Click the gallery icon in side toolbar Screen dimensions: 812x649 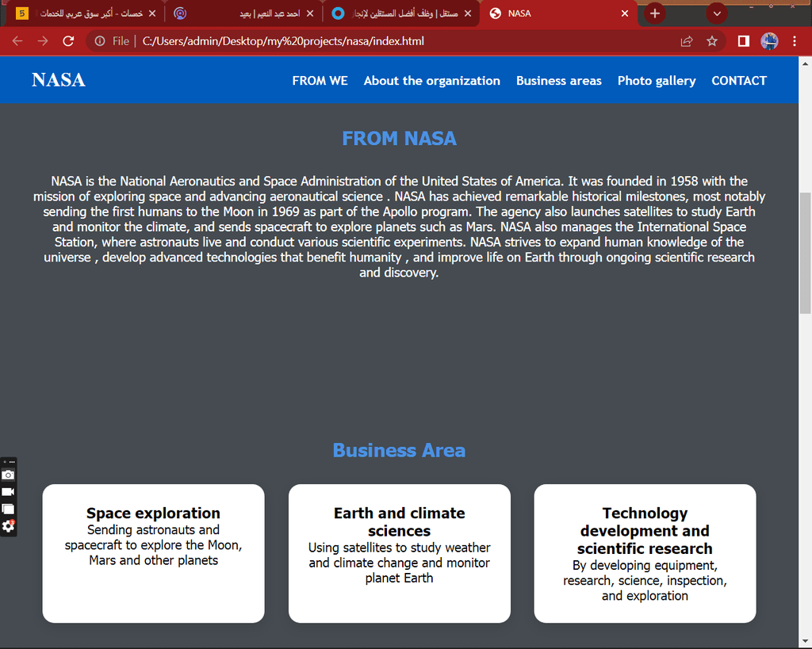(8, 510)
